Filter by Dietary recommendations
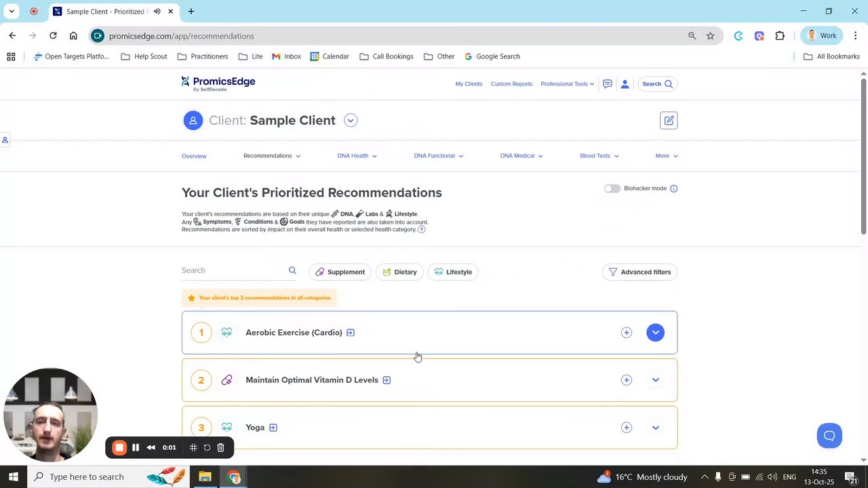868x488 pixels. pos(399,272)
